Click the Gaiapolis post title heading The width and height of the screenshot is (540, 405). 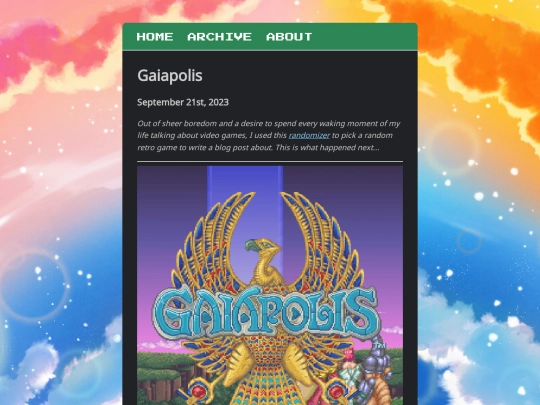(170, 75)
